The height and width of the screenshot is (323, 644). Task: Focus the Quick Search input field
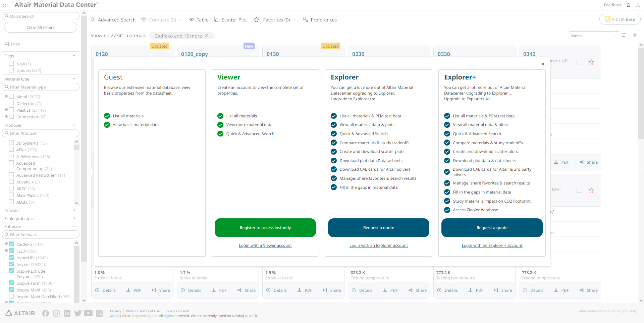coord(41,16)
